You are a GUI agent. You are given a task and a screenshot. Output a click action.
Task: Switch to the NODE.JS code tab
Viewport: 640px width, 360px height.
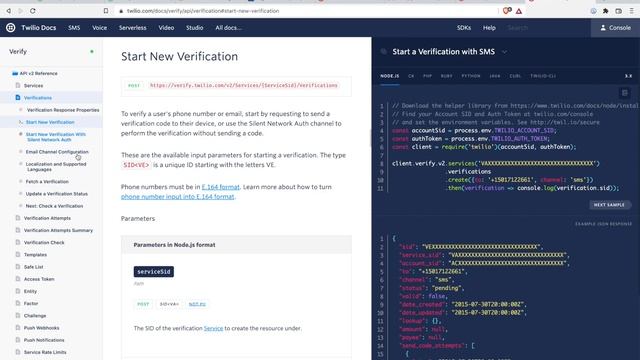390,76
